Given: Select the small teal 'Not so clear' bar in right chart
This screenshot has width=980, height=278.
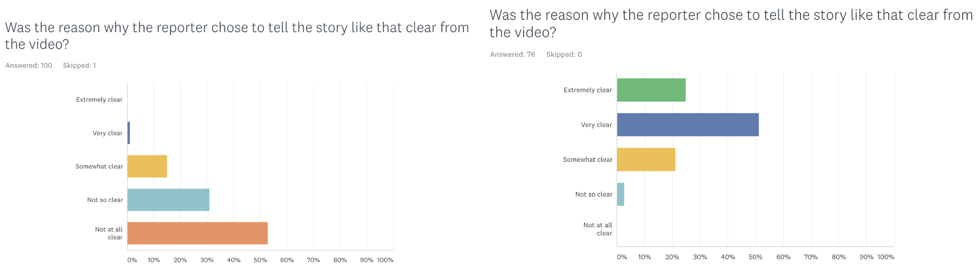Looking at the screenshot, I should coord(620,194).
